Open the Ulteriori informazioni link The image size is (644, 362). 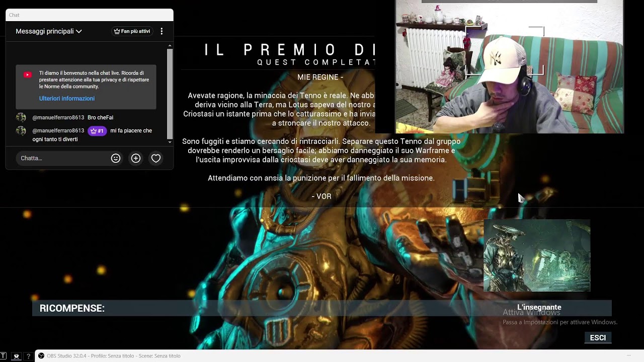[x=67, y=99]
